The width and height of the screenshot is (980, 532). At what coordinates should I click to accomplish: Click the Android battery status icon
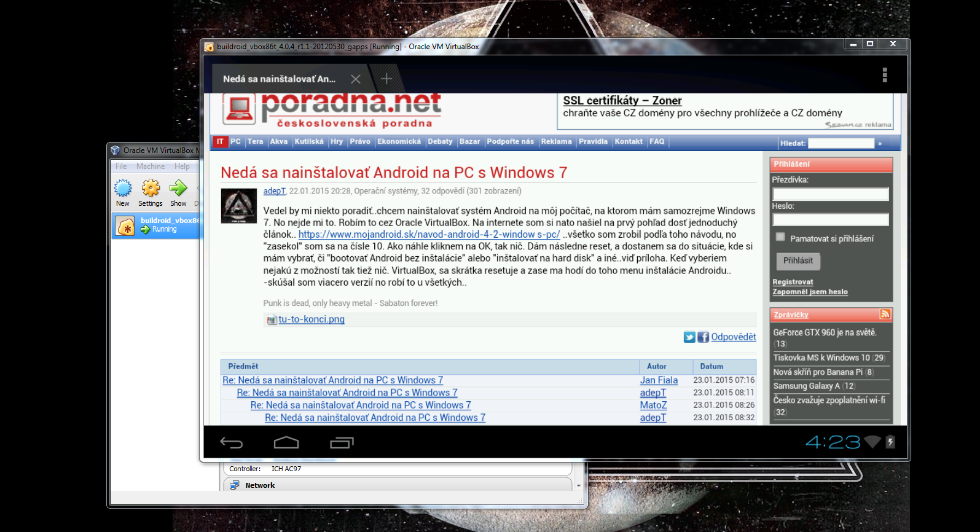point(890,442)
